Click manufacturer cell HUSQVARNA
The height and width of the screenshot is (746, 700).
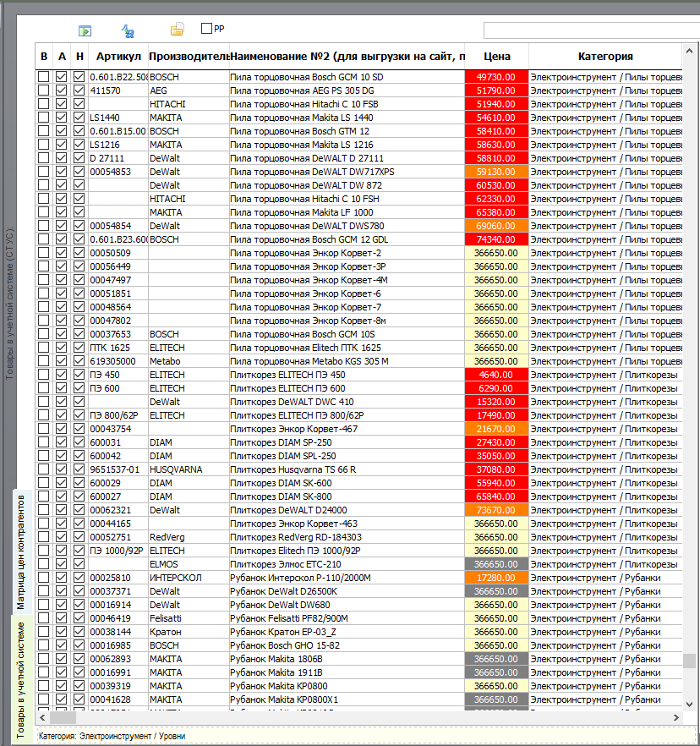pos(189,469)
